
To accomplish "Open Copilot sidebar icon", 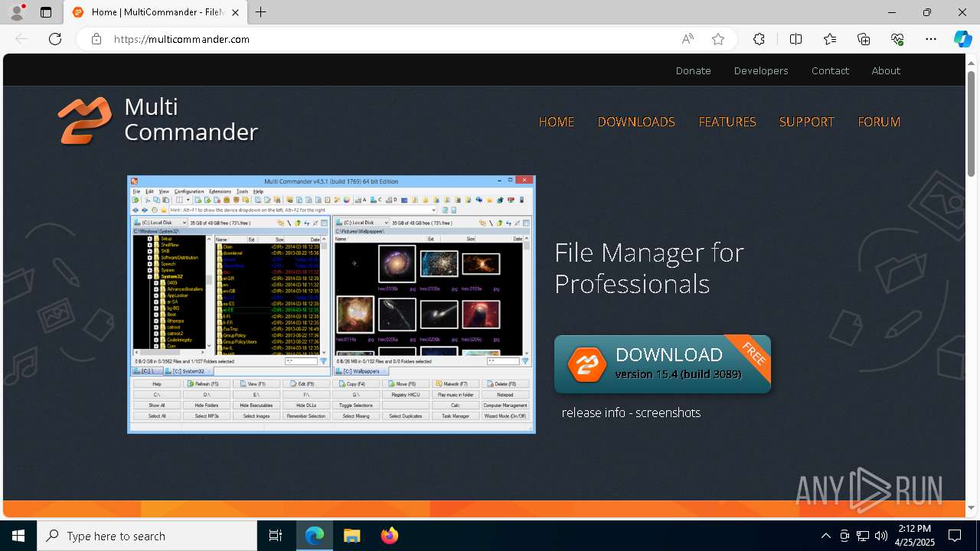I will coord(962,39).
